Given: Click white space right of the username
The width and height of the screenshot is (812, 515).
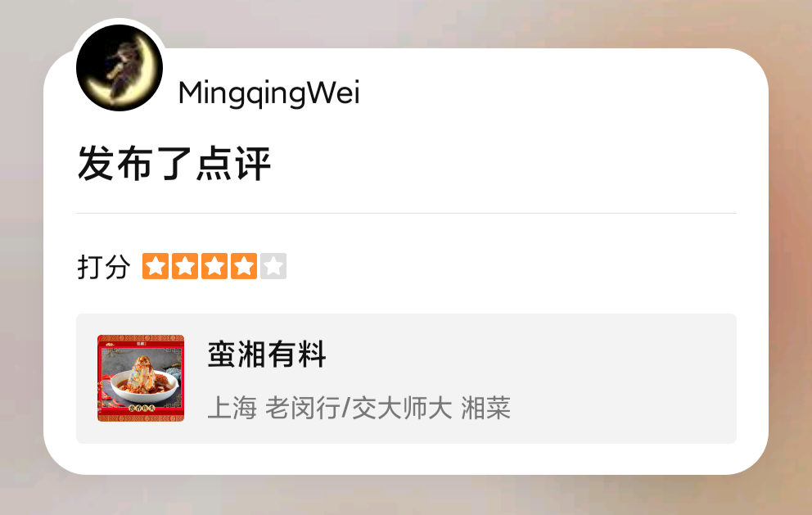Looking at the screenshot, I should (559, 93).
